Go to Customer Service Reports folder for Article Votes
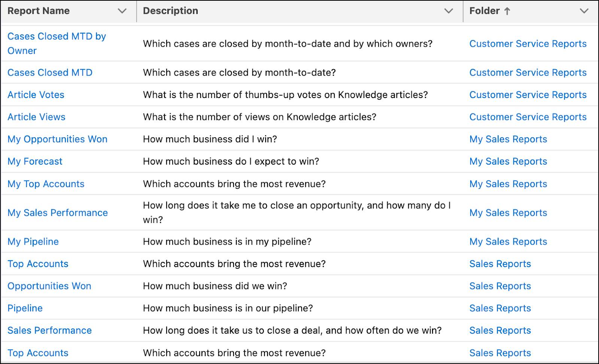The height and width of the screenshot is (364, 599). point(528,95)
